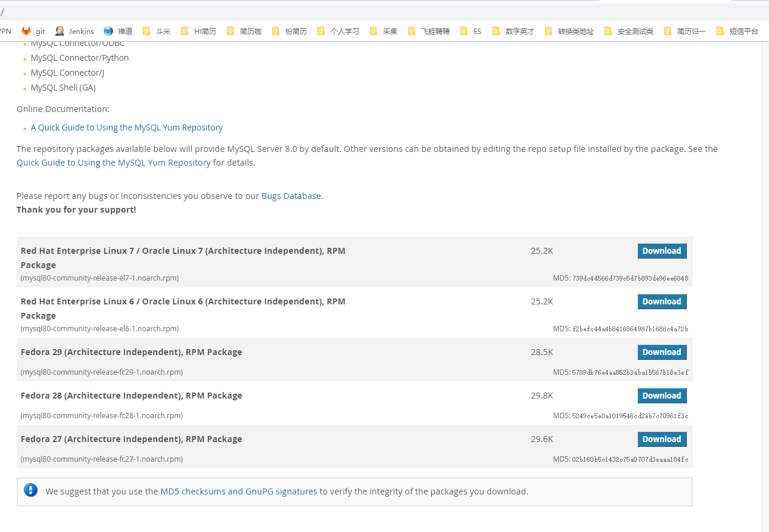Open the 纷简历 bookmark folder

pyautogui.click(x=289, y=32)
